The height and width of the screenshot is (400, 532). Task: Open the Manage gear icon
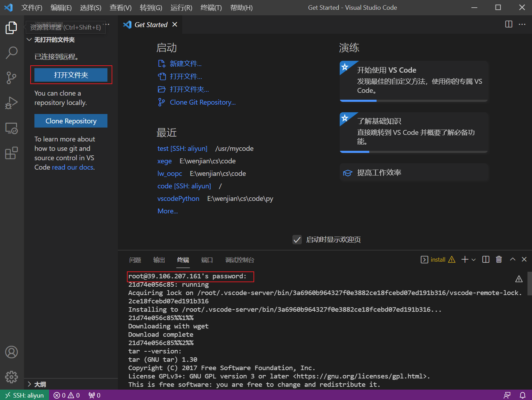coord(11,377)
